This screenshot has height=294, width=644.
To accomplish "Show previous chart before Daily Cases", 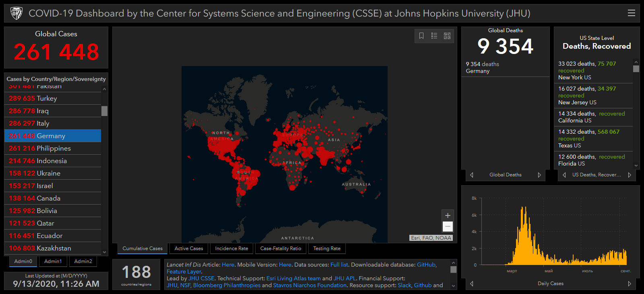I will click(x=472, y=284).
